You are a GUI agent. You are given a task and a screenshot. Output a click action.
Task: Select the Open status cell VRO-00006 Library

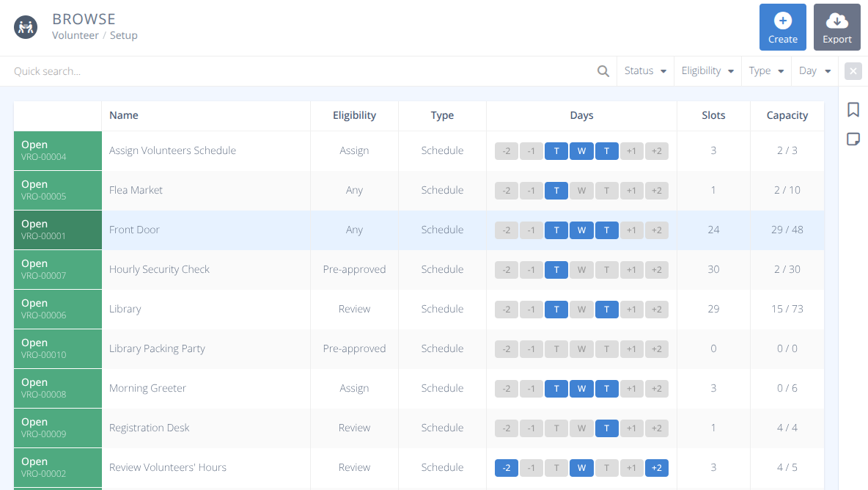pyautogui.click(x=57, y=310)
